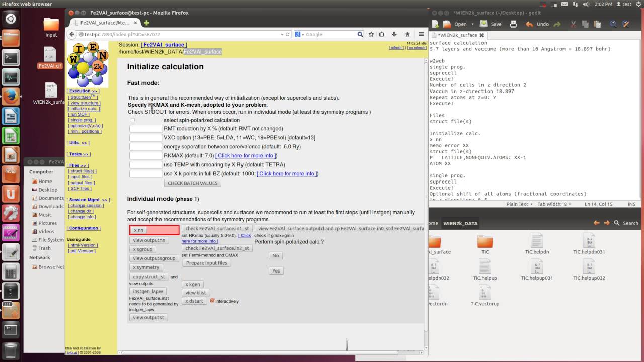Open the run SCF menu item
The height and width of the screenshot is (362, 644).
[x=78, y=114]
